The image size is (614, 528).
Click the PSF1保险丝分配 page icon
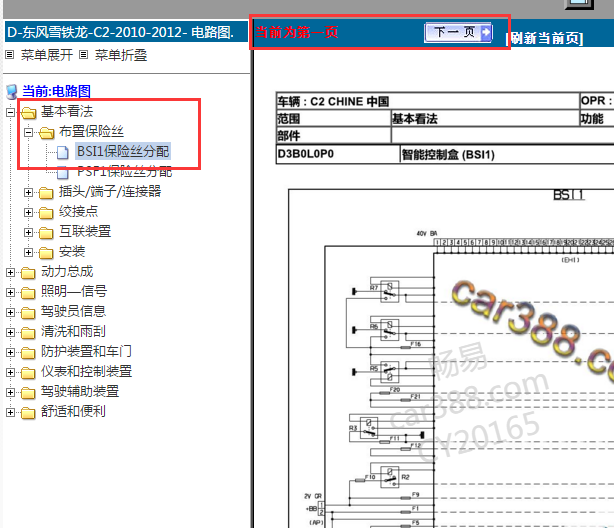tap(63, 172)
